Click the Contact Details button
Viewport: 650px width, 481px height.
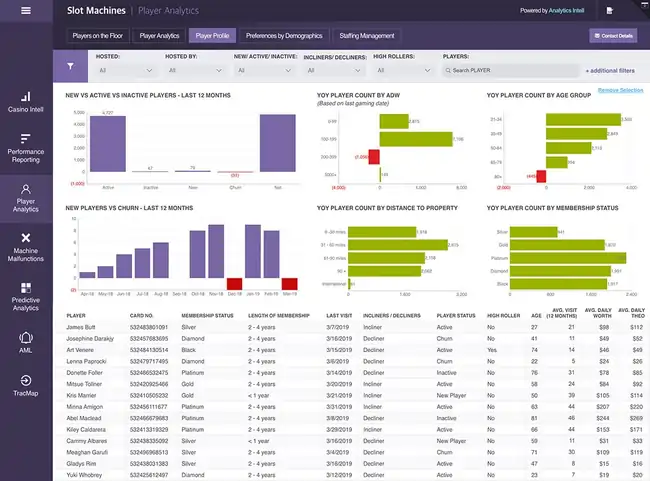(x=613, y=35)
